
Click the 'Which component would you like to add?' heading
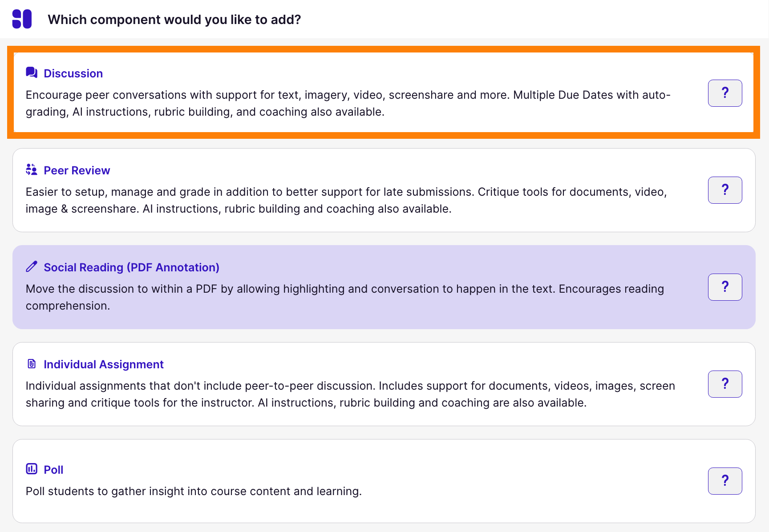[x=174, y=20]
